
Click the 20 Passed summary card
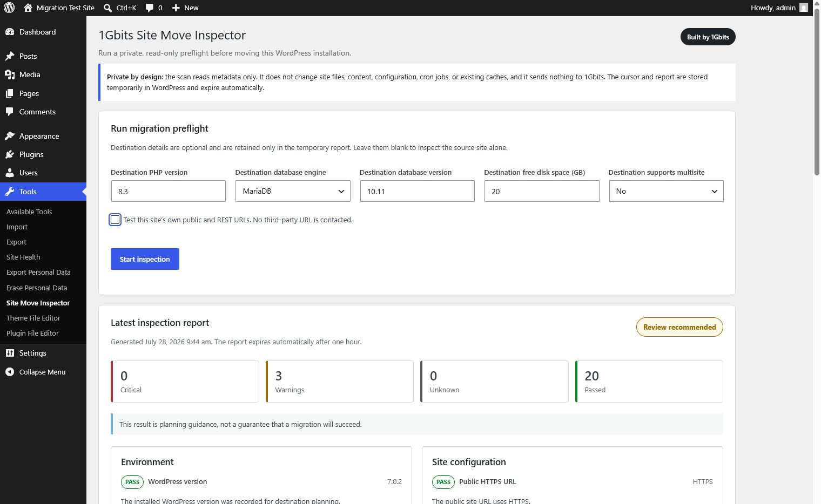649,382
